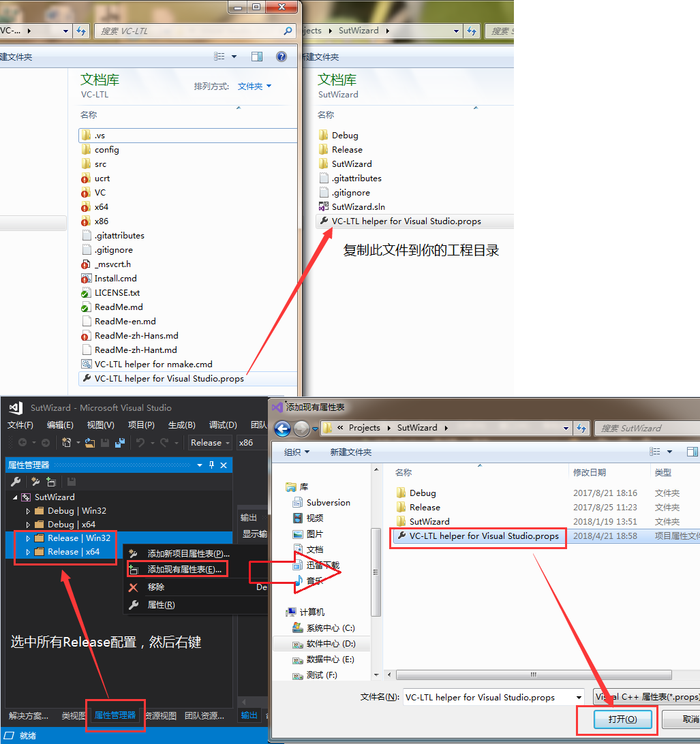Choose 移除 in context menu
Image resolution: width=700 pixels, height=744 pixels.
[155, 587]
